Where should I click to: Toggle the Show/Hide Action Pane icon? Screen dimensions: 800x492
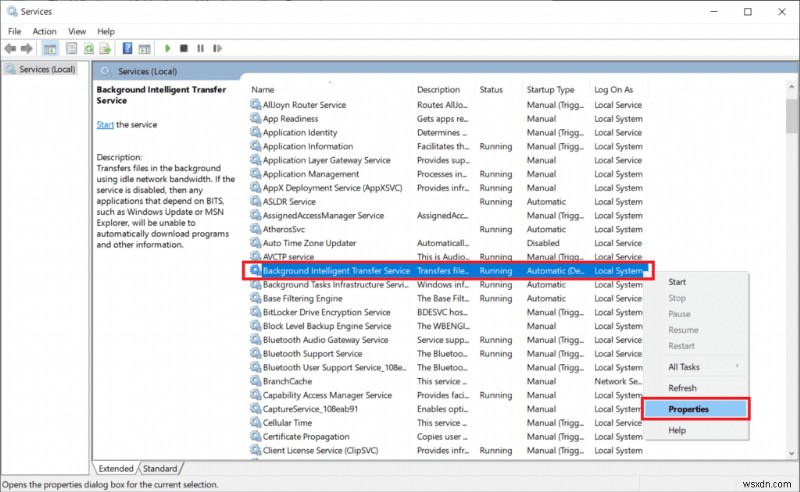[144, 48]
